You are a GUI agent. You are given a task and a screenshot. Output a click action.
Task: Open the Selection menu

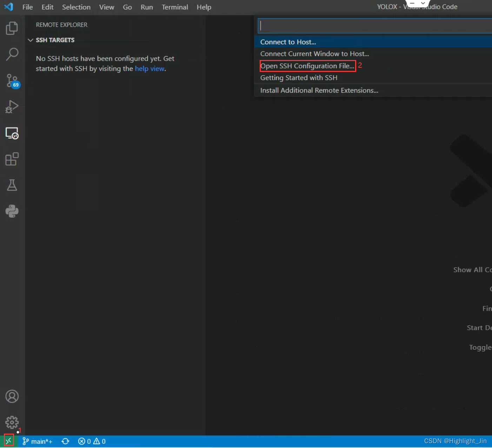pos(76,7)
